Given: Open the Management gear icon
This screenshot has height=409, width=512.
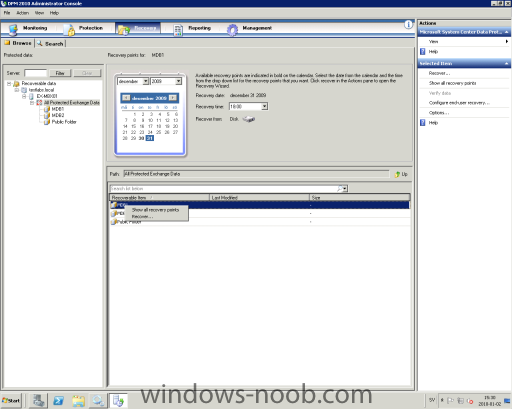Looking at the screenshot, I should pyautogui.click(x=232, y=30).
